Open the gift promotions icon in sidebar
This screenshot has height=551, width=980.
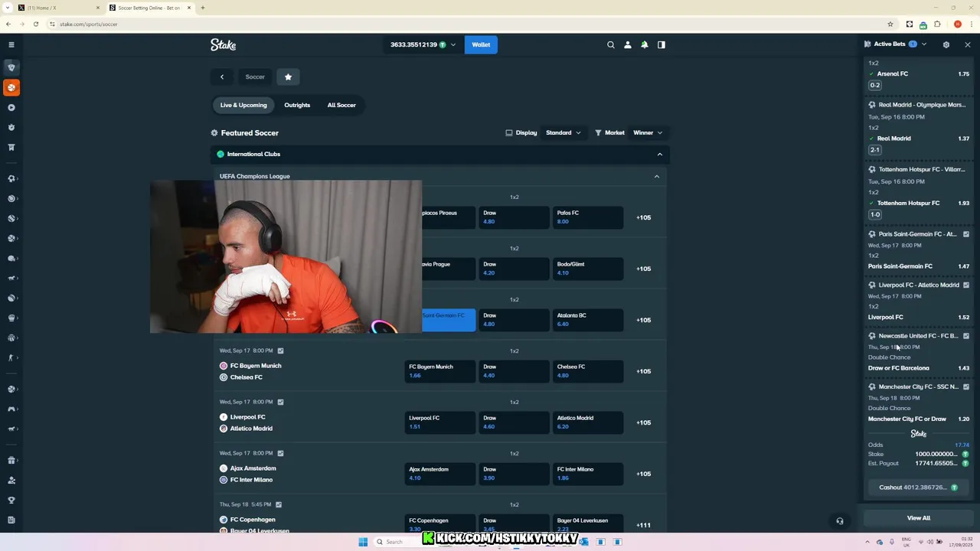[11, 460]
